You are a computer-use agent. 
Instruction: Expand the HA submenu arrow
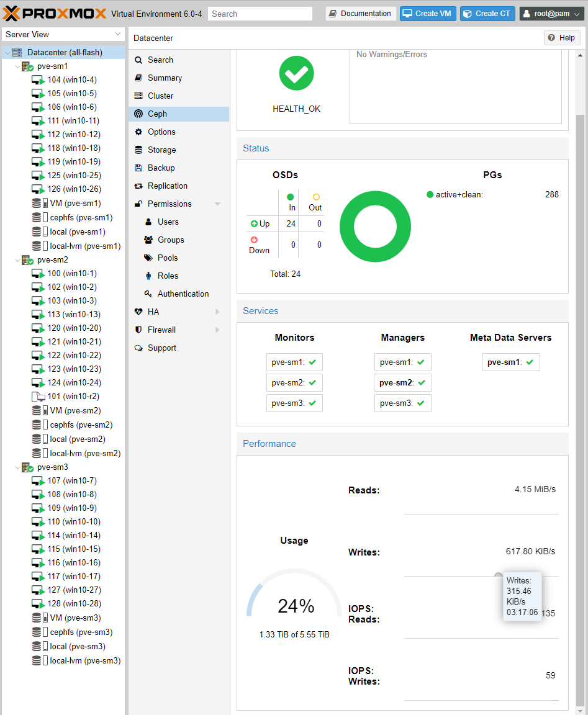(217, 312)
